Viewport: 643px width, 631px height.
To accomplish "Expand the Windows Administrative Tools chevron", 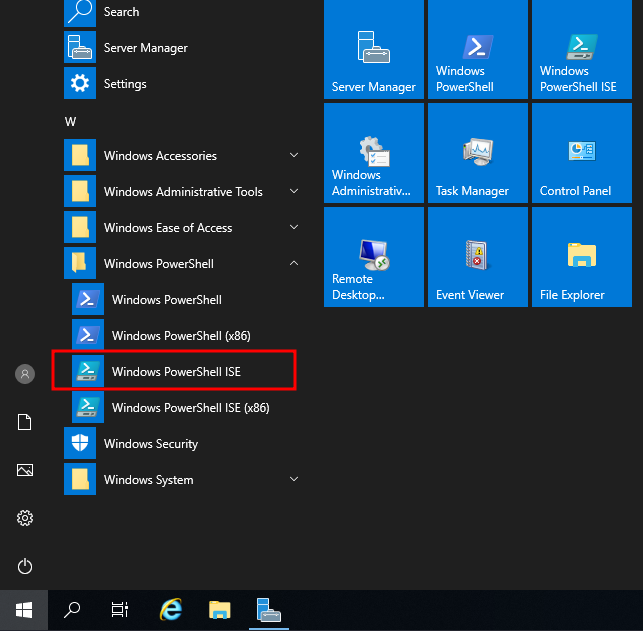I will pyautogui.click(x=294, y=191).
